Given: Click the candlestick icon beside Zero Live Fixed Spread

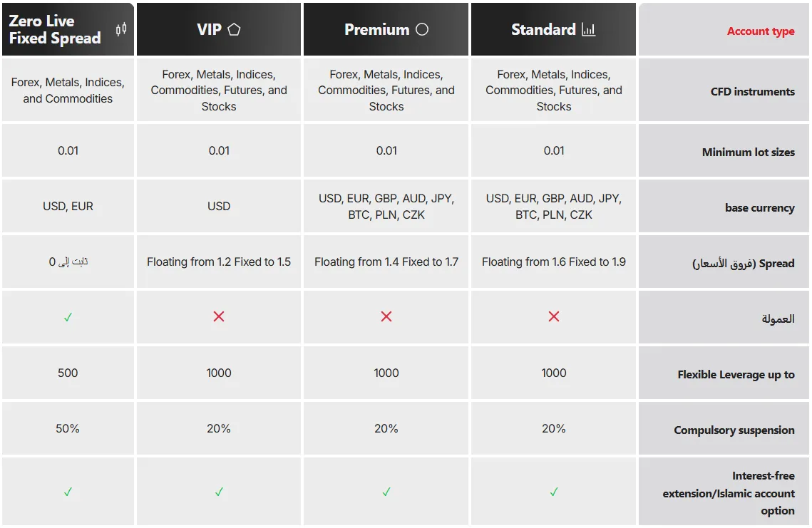Looking at the screenshot, I should (121, 29).
